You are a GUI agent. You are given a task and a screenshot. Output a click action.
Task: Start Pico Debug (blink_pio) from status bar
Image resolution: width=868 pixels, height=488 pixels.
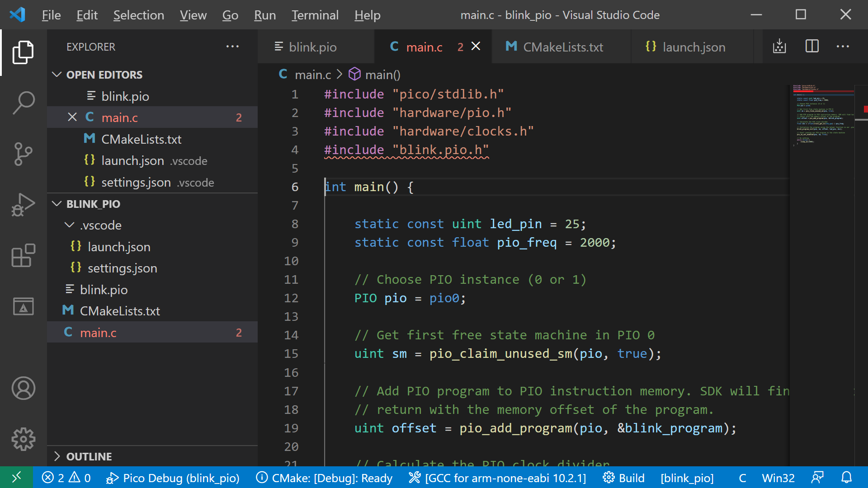(172, 478)
